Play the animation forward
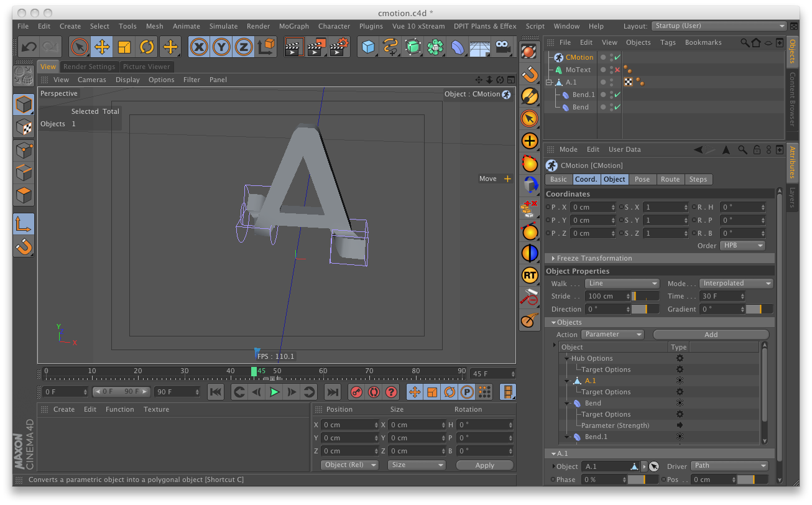The height and width of the screenshot is (505, 812). (274, 392)
